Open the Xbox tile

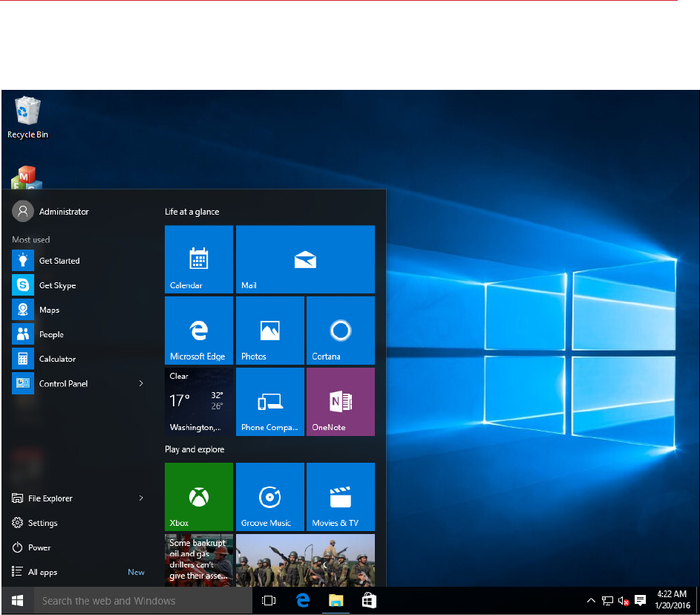pos(198,497)
